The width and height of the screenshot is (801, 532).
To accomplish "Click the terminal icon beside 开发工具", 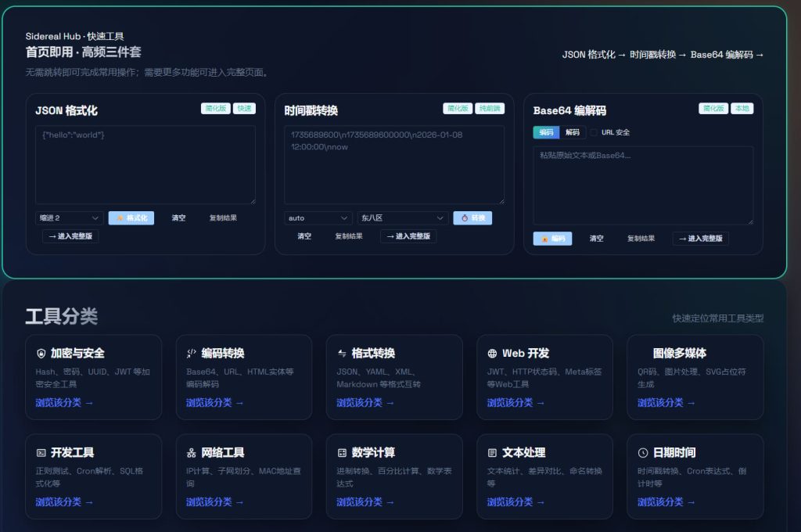I will point(41,453).
